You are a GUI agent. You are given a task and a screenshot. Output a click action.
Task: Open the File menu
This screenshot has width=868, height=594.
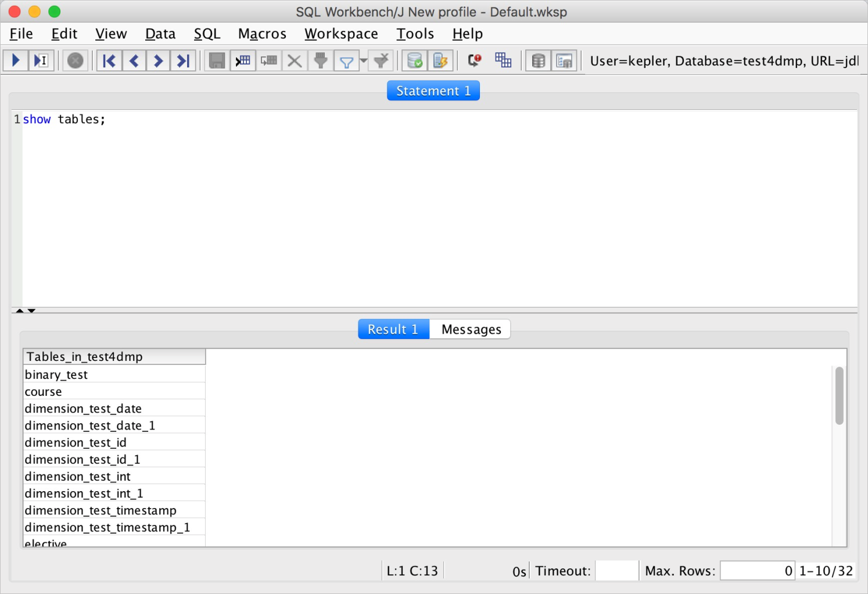(x=21, y=34)
